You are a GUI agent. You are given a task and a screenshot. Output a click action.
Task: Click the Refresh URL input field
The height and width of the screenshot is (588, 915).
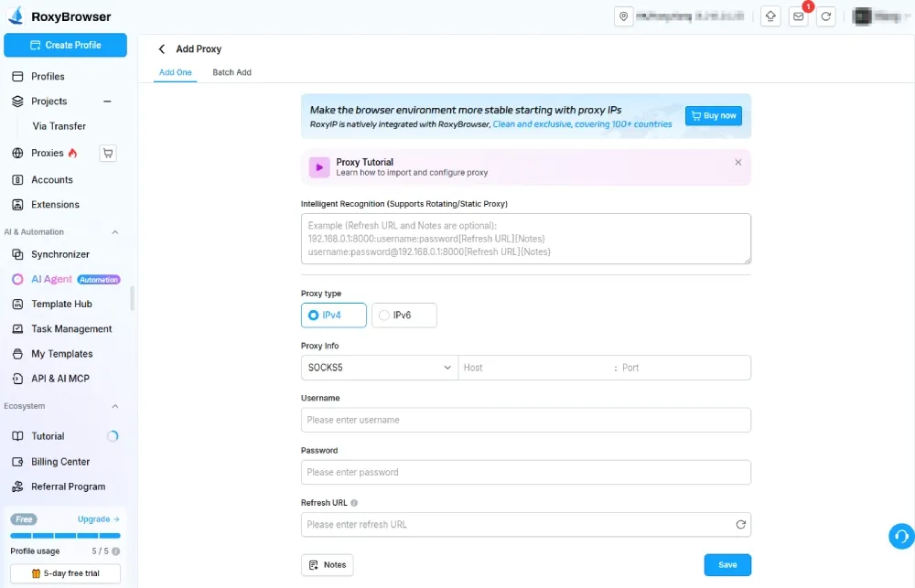[526, 524]
